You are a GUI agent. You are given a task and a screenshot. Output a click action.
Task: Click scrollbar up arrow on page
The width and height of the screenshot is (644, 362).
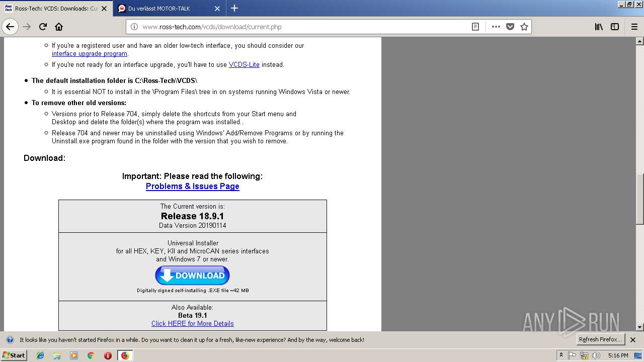click(x=639, y=41)
